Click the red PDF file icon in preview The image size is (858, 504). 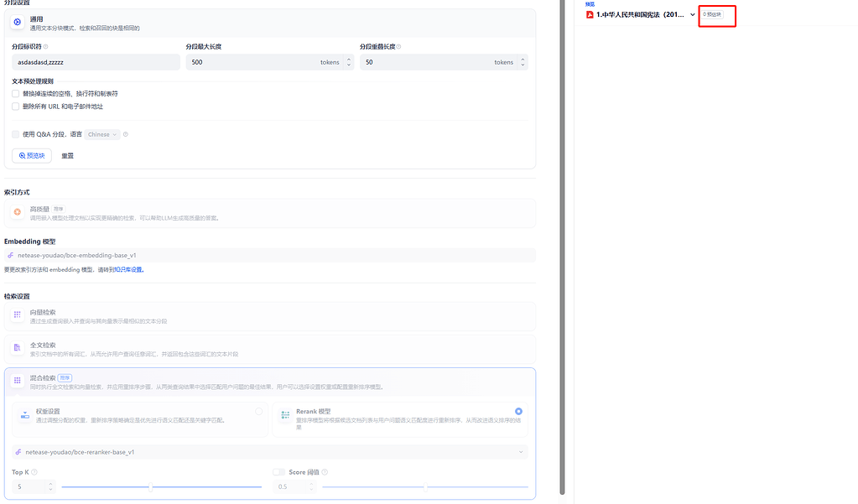tap(590, 15)
